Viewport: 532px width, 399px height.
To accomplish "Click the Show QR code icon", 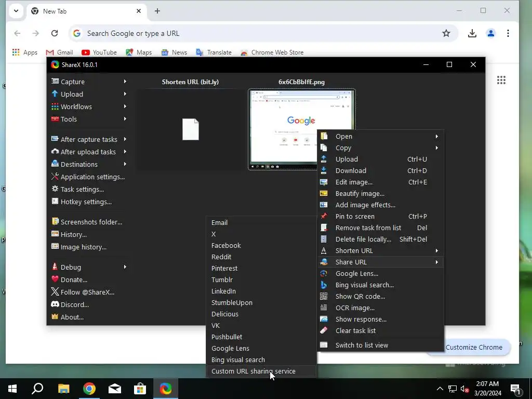I will pyautogui.click(x=324, y=296).
